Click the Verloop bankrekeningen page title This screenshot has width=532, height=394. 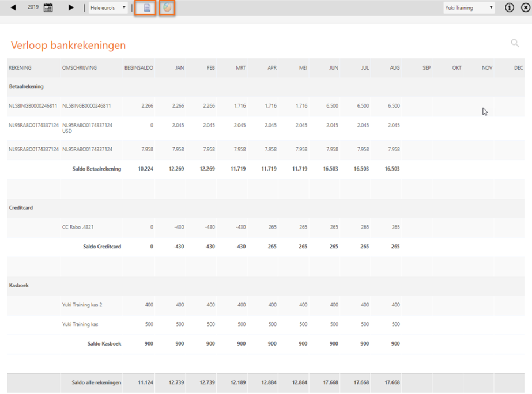tap(68, 46)
